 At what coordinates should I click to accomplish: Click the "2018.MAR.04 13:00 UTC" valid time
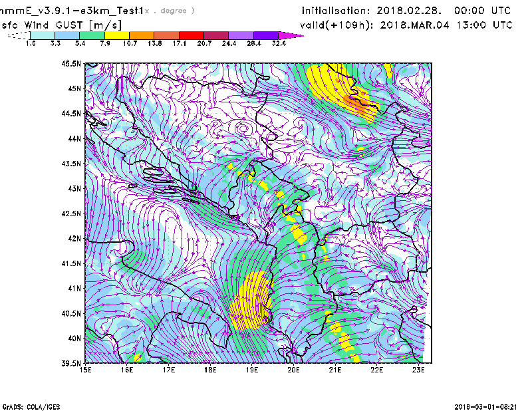446,25
